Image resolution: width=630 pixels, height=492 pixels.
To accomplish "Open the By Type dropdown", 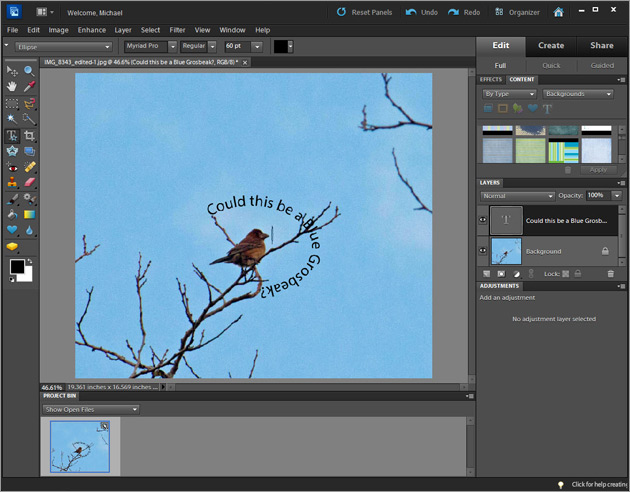I will tap(509, 94).
